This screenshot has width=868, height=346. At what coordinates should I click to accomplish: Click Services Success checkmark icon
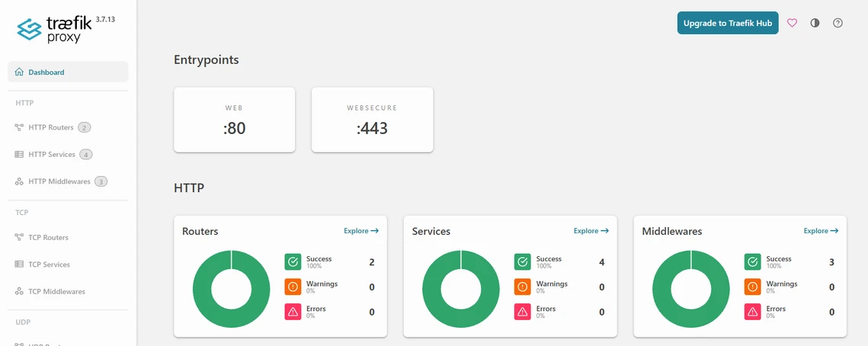(522, 262)
